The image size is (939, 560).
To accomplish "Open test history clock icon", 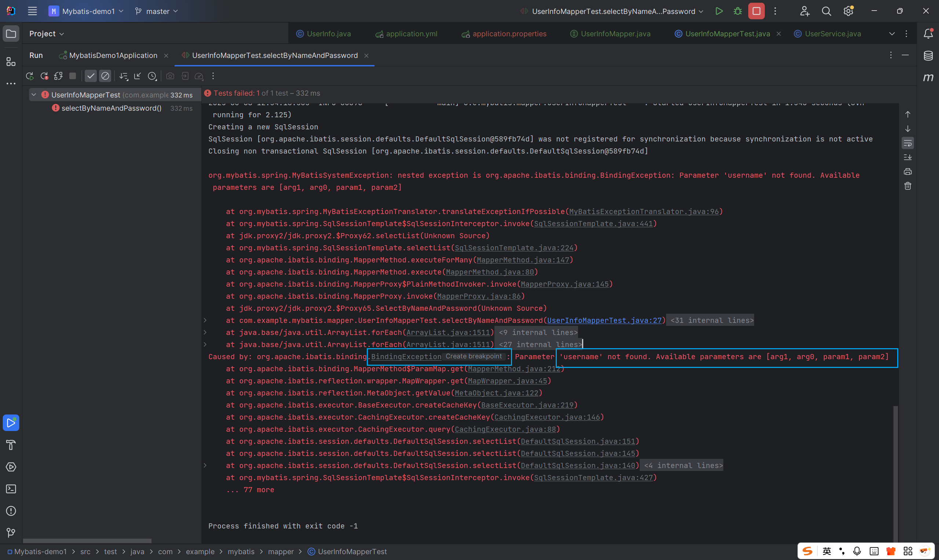I will click(x=152, y=76).
